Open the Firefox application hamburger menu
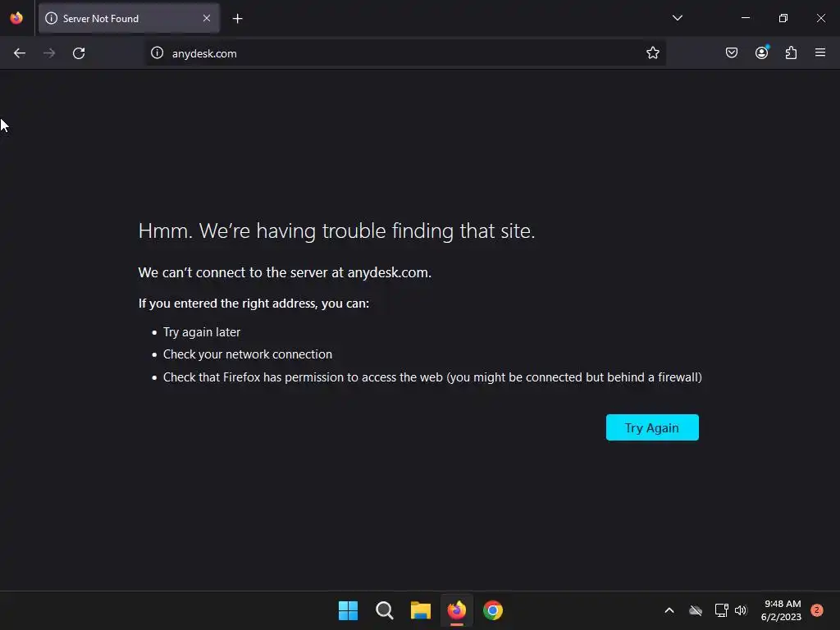Image resolution: width=840 pixels, height=630 pixels. [x=819, y=52]
